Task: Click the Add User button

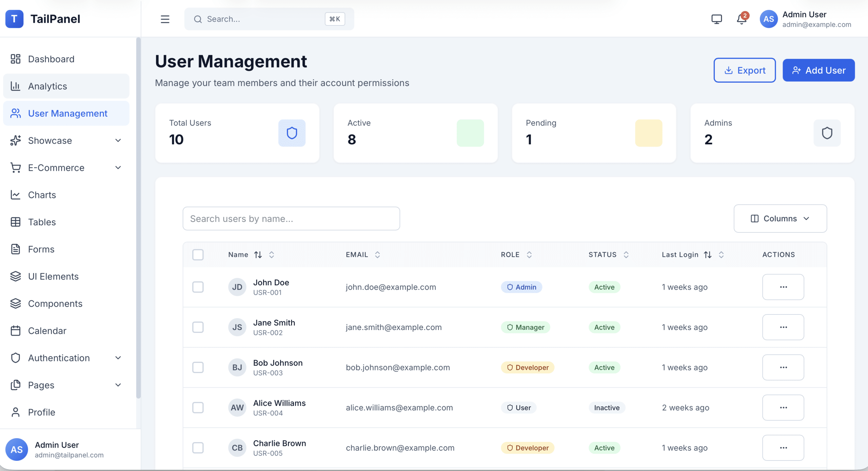Action: [818, 70]
